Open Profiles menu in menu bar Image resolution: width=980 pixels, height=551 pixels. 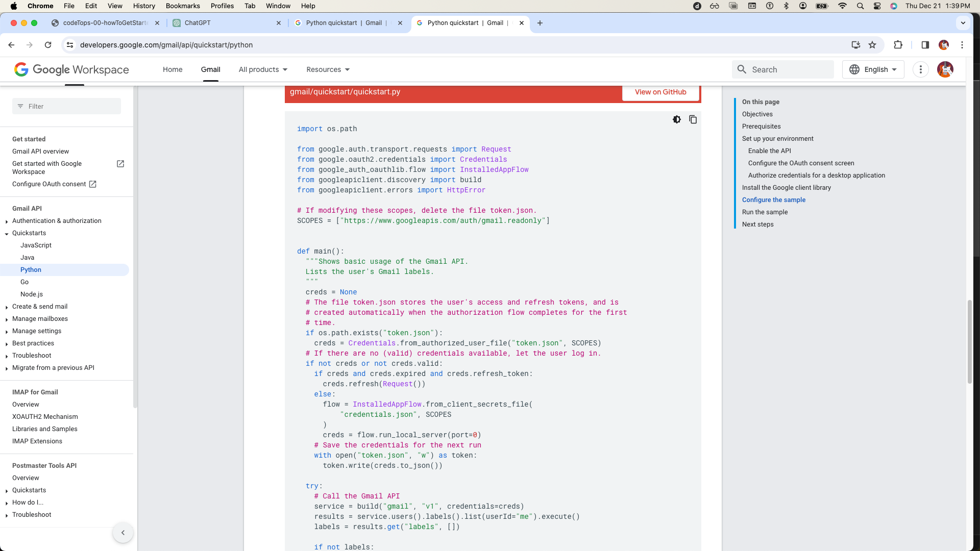click(222, 6)
